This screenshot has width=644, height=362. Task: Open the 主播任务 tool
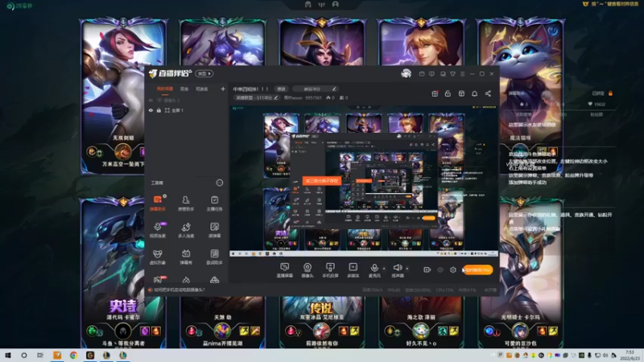coord(214,204)
